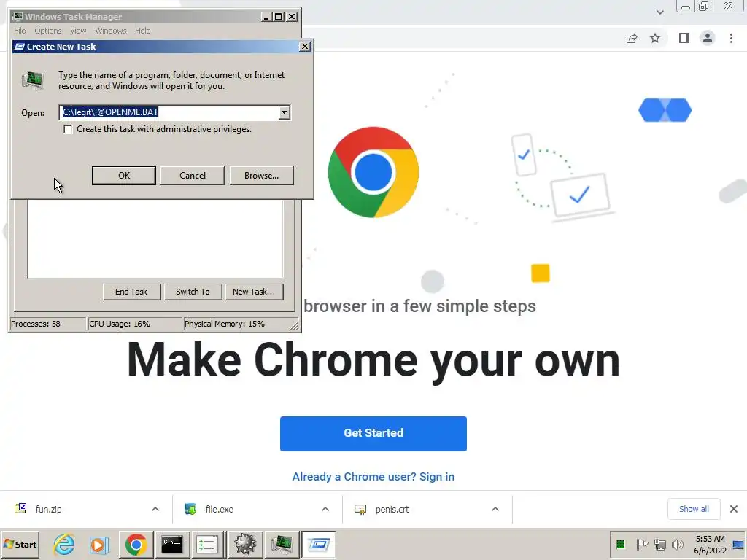Click Show desktop icon at taskbar end
This screenshot has height=560, width=747.
point(738,544)
